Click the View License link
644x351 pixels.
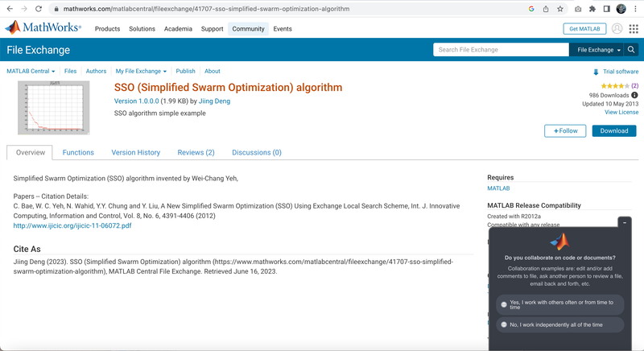[x=621, y=112]
